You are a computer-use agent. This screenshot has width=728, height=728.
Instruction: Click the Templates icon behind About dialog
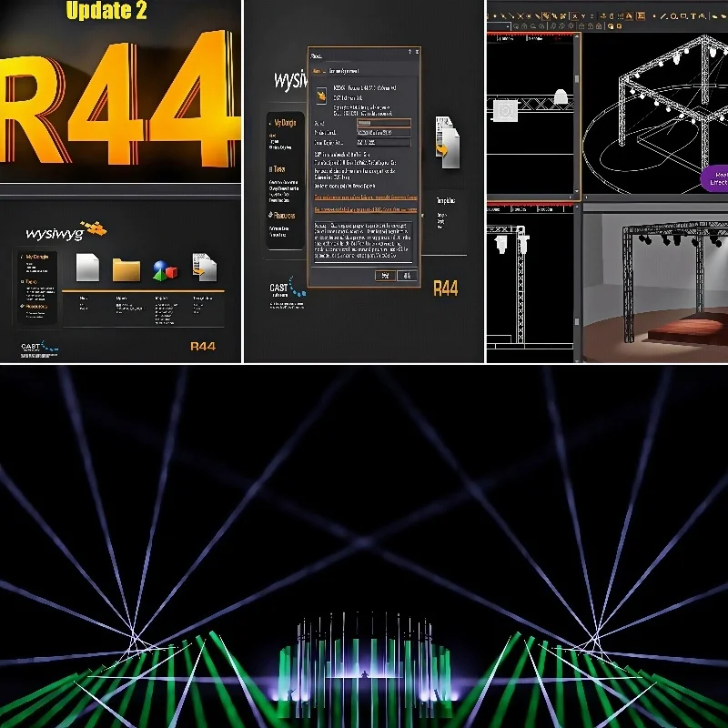448,143
